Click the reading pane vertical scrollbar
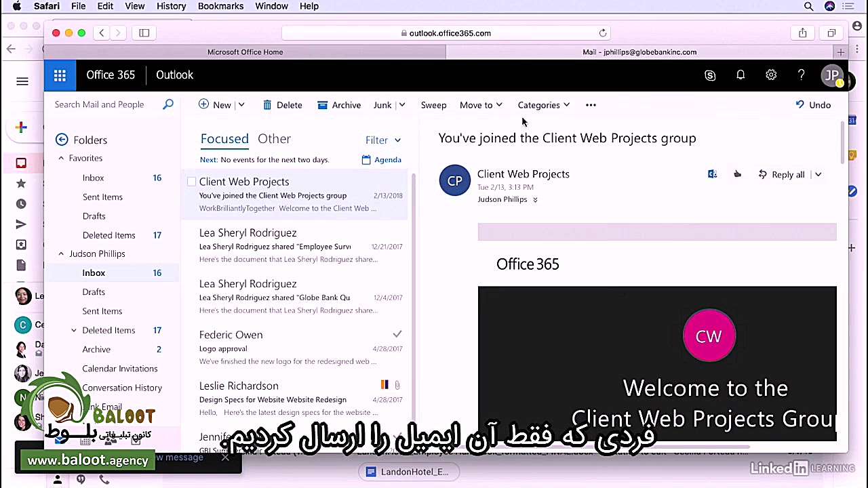 (x=843, y=142)
